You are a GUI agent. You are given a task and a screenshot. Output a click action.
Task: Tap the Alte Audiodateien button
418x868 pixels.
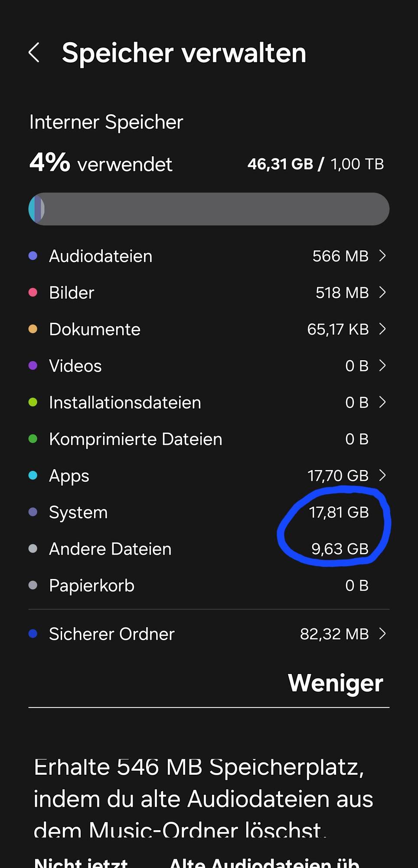tap(265, 861)
